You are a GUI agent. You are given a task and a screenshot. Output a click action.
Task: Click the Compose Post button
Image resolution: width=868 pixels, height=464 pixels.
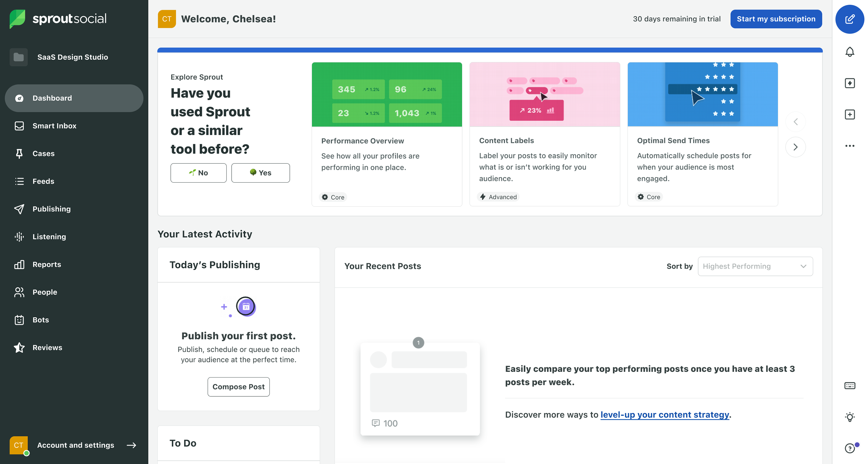[238, 387]
